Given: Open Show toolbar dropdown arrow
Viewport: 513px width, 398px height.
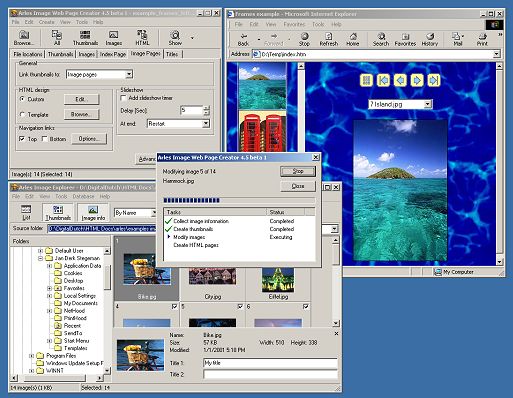Looking at the screenshot, I should click(192, 38).
